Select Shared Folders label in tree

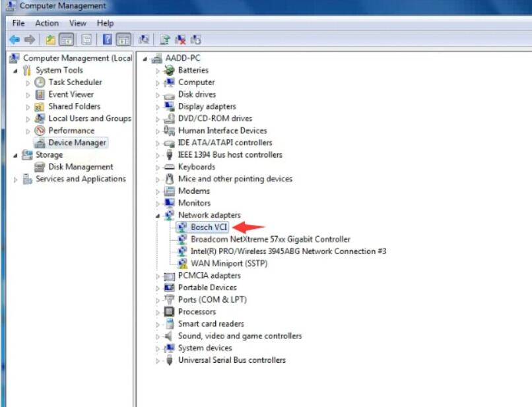75,106
